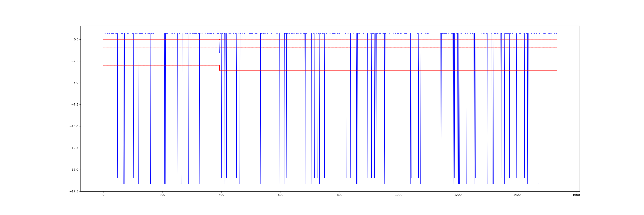This screenshot has width=644, height=215.
Task: Click the y-axis tick label 0.0
Action: (76, 40)
